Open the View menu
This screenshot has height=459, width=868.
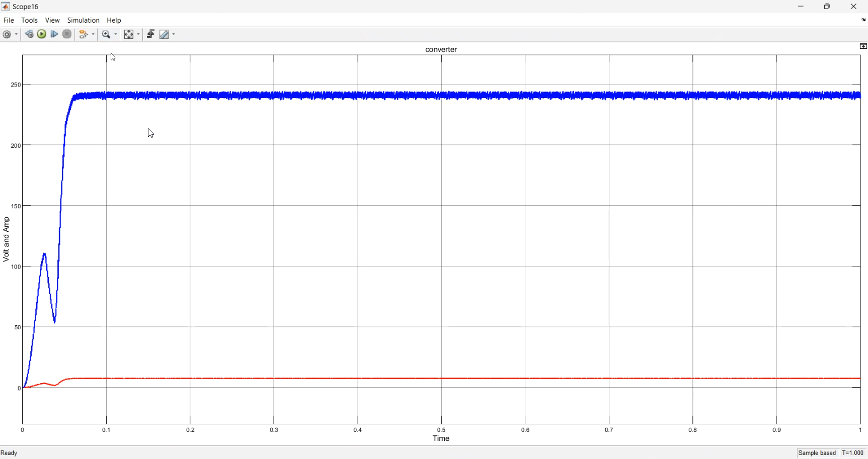coord(52,20)
